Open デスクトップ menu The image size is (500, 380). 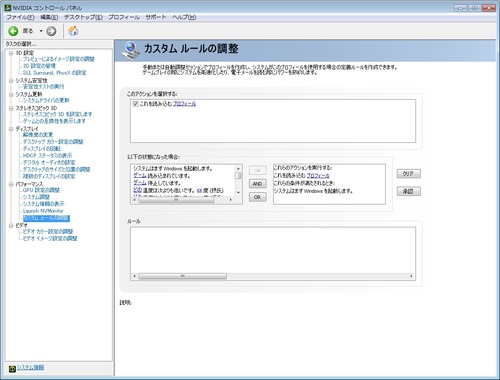click(83, 17)
